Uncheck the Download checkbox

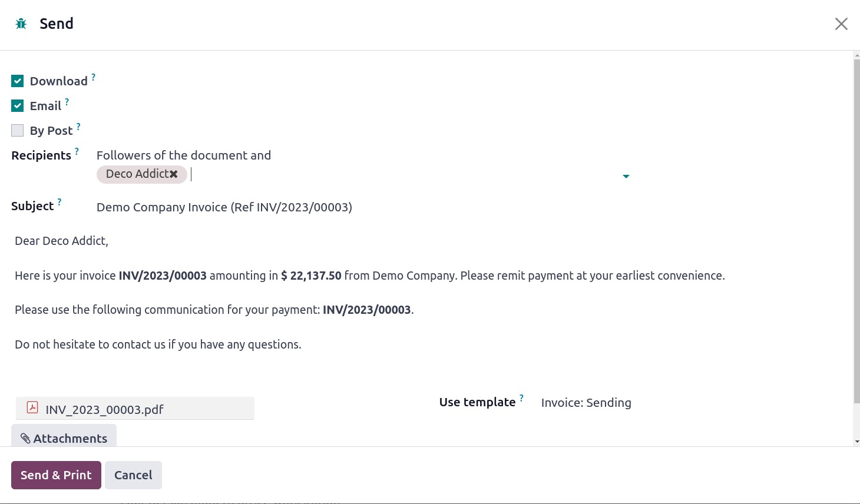pyautogui.click(x=18, y=81)
